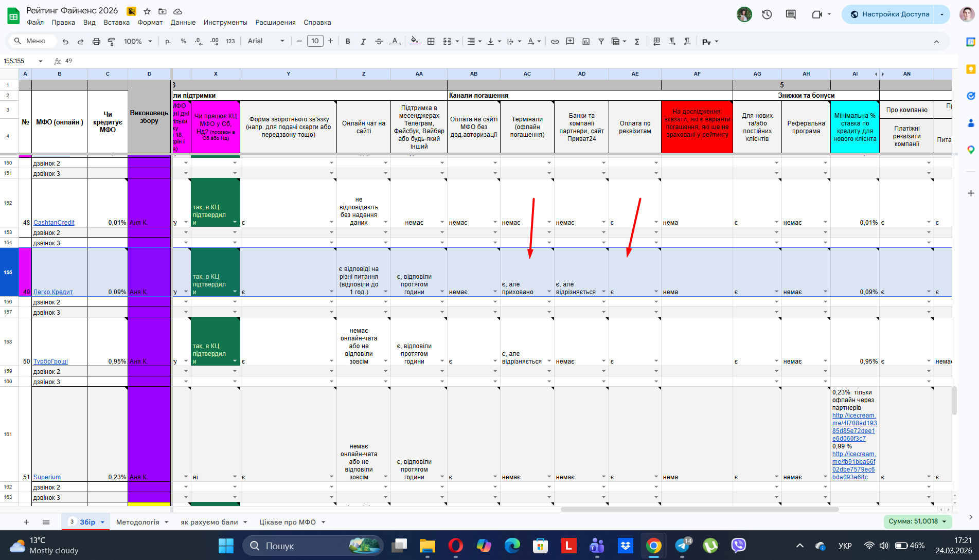Print the spreadsheet
Screen dimensions: 979x560
click(x=96, y=42)
